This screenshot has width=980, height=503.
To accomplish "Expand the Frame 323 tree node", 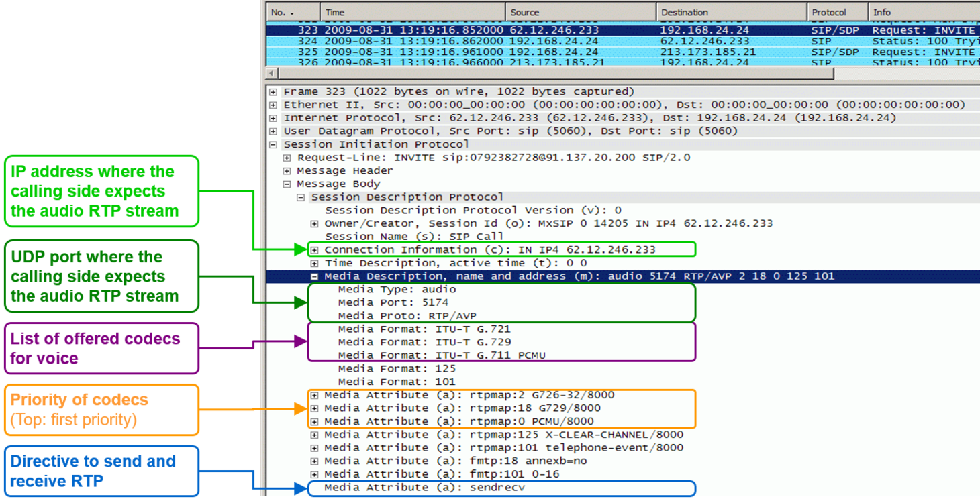I will pos(274,91).
